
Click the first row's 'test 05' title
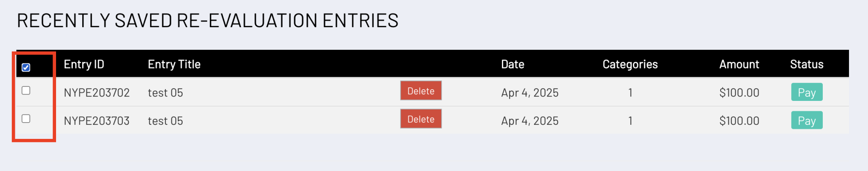(165, 93)
